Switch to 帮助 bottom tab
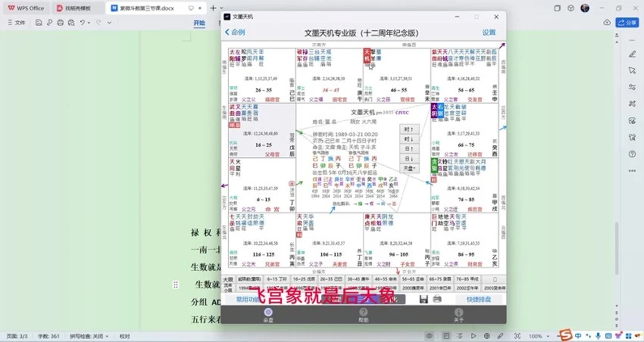The image size is (644, 342). (x=364, y=315)
